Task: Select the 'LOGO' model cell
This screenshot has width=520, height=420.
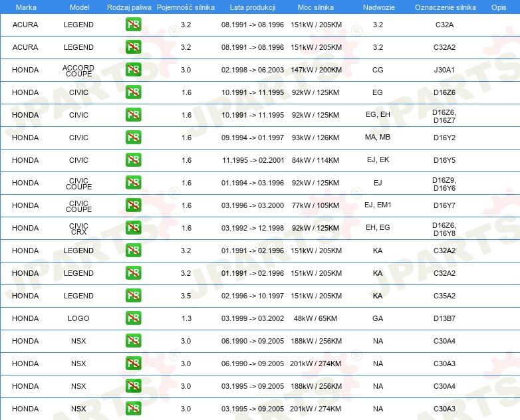Action: click(78, 318)
